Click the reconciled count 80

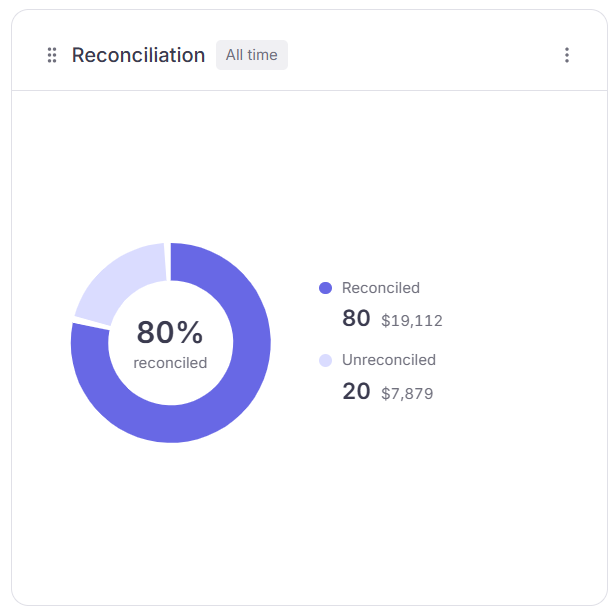(x=356, y=318)
